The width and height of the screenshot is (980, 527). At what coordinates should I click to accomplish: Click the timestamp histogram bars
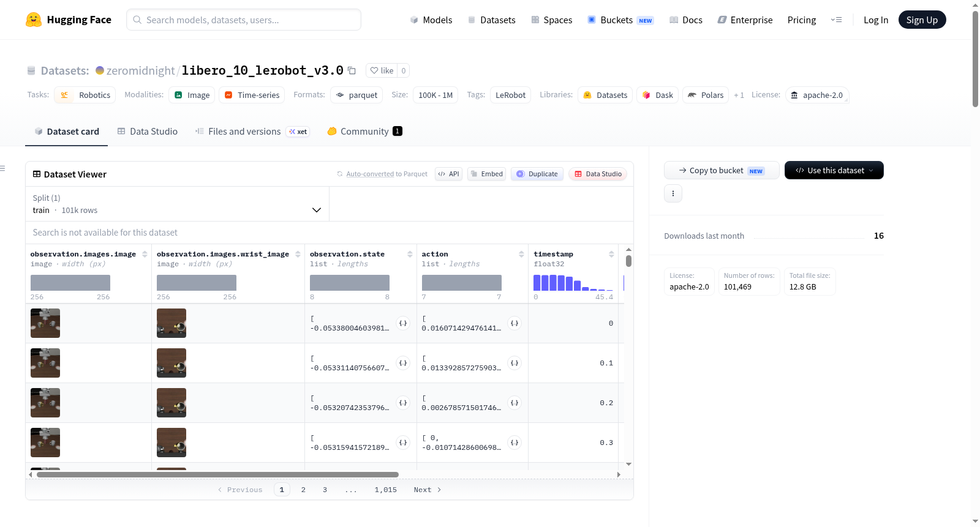click(573, 283)
